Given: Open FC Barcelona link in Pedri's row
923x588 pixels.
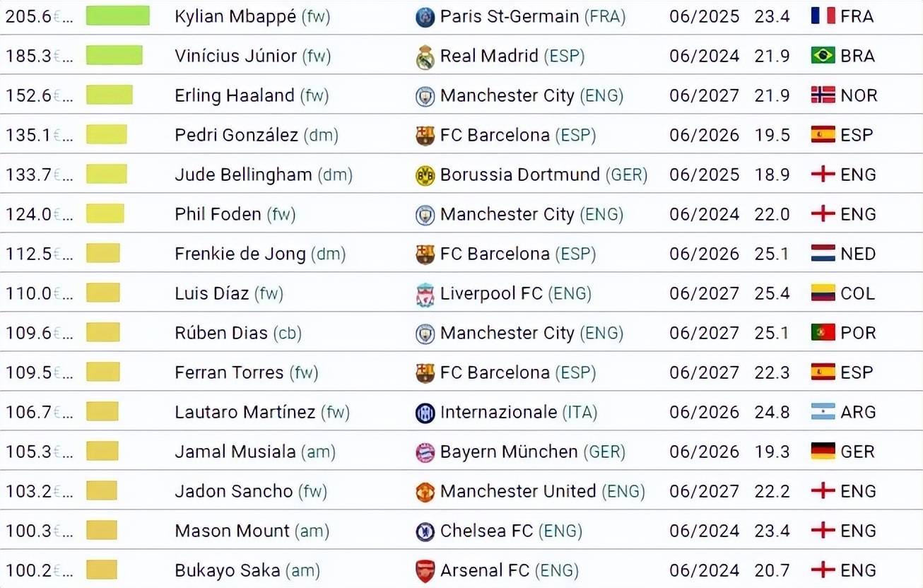Looking at the screenshot, I should pos(495,135).
